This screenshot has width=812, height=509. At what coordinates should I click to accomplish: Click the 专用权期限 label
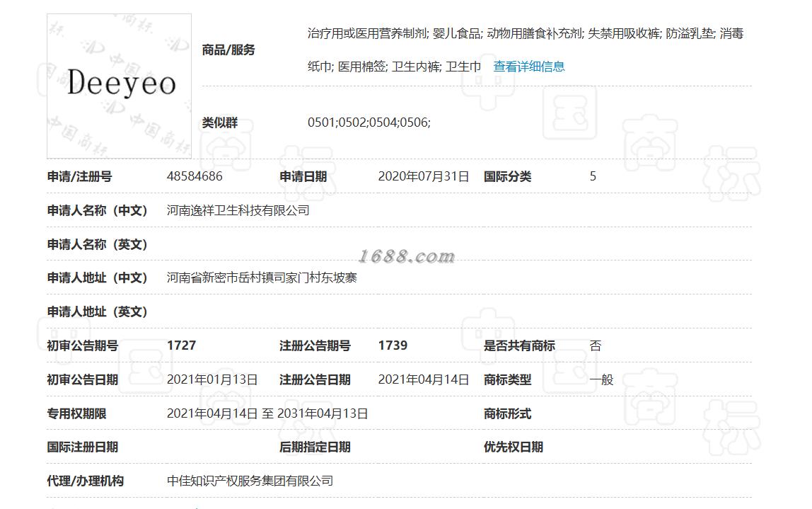pyautogui.click(x=76, y=413)
